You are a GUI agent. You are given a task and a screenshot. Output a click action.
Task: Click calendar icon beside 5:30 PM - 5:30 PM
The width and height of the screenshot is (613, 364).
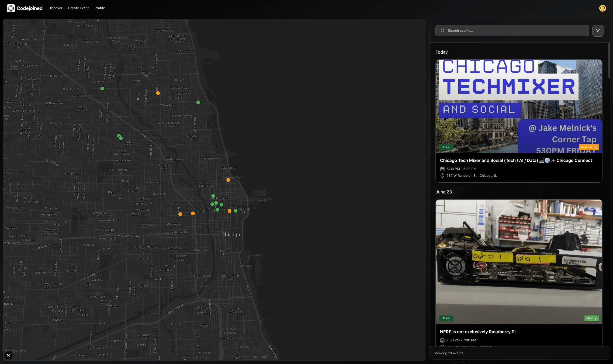point(442,169)
